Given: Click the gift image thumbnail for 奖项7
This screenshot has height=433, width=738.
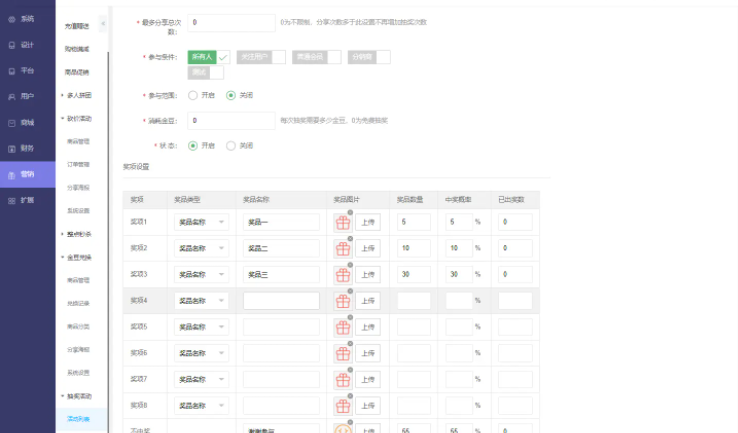Looking at the screenshot, I should tap(343, 380).
